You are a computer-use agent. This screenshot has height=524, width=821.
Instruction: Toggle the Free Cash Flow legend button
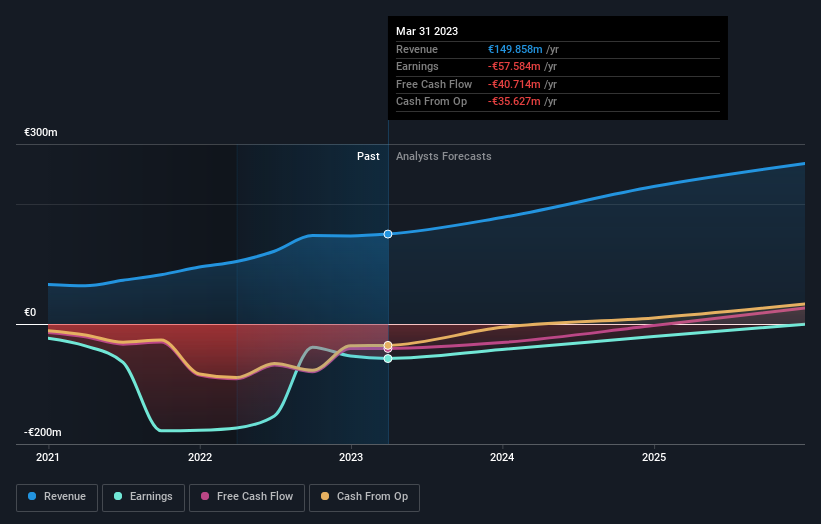(247, 497)
